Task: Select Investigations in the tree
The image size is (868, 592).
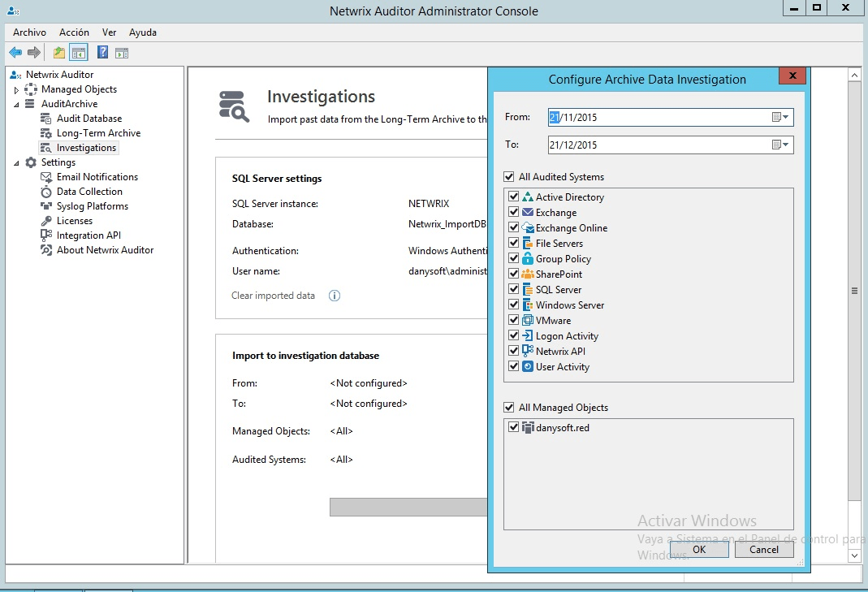Action: tap(86, 148)
